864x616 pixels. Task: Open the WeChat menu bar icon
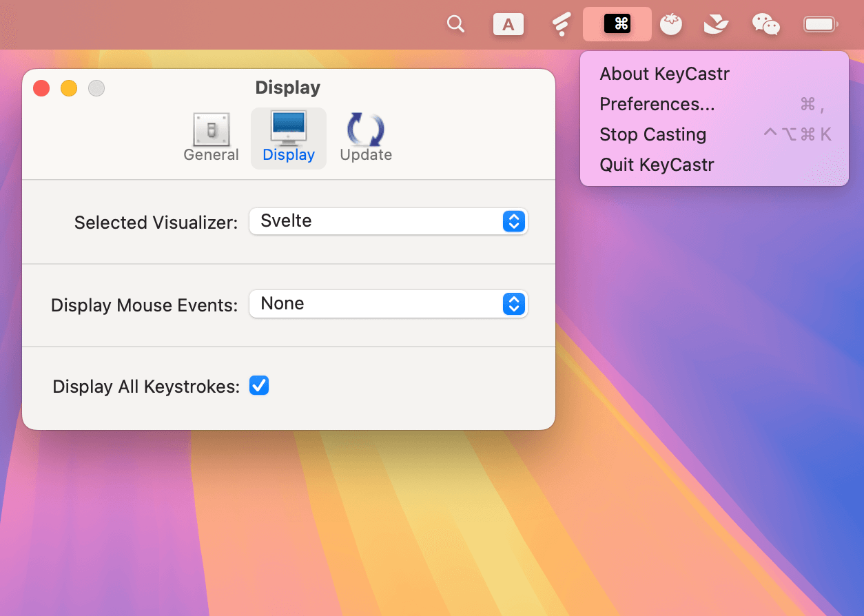click(765, 25)
